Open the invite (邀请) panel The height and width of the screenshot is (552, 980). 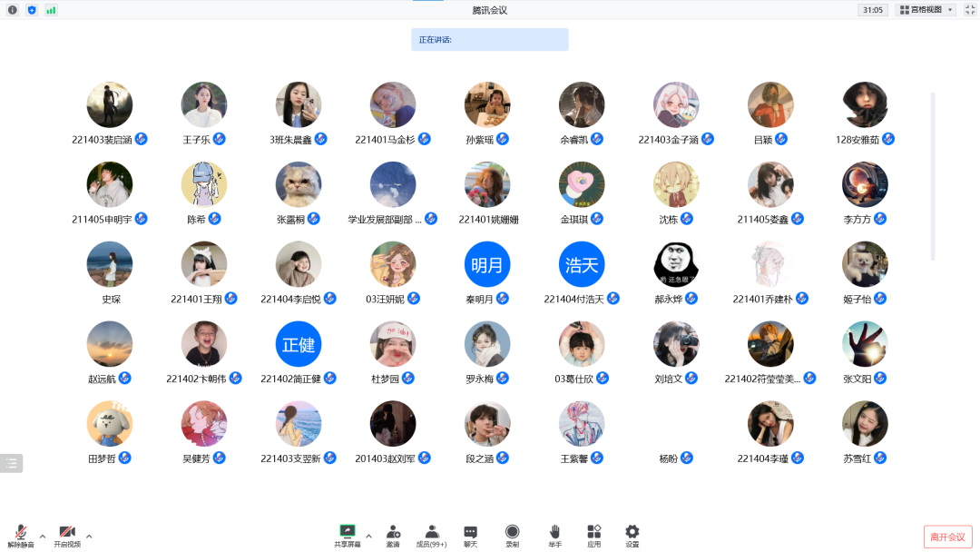[x=393, y=535]
